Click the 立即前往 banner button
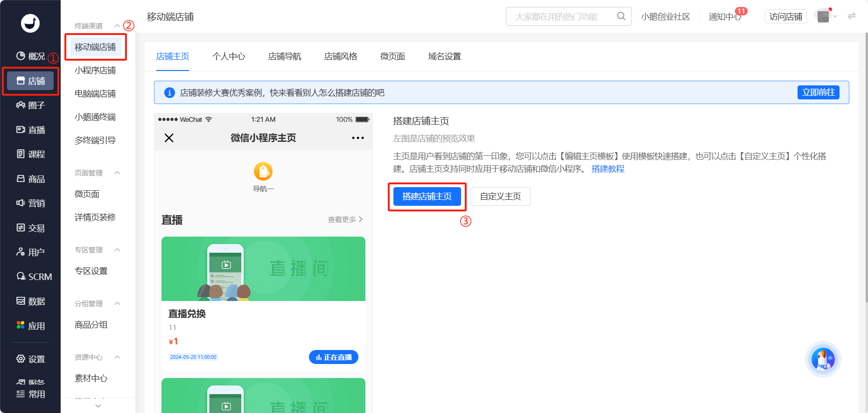Image resolution: width=868 pixels, height=413 pixels. click(x=819, y=92)
